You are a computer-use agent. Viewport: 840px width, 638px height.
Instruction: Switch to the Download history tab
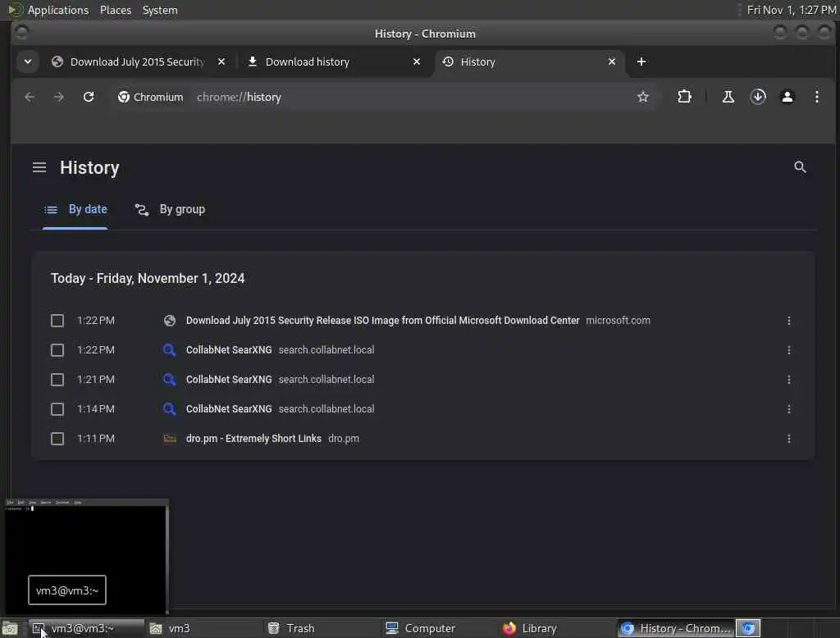tap(307, 62)
